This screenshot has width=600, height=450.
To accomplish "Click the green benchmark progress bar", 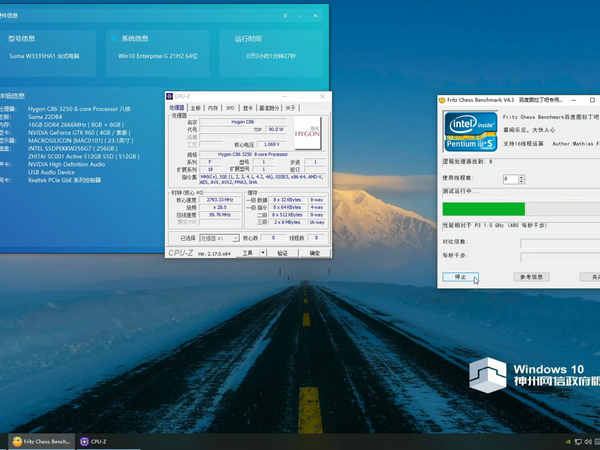I will (484, 209).
